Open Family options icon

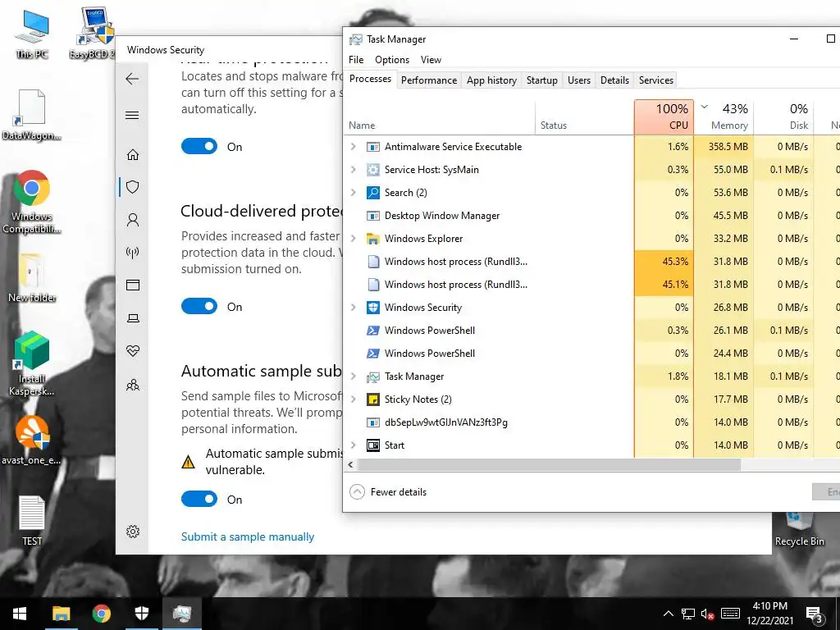click(133, 385)
